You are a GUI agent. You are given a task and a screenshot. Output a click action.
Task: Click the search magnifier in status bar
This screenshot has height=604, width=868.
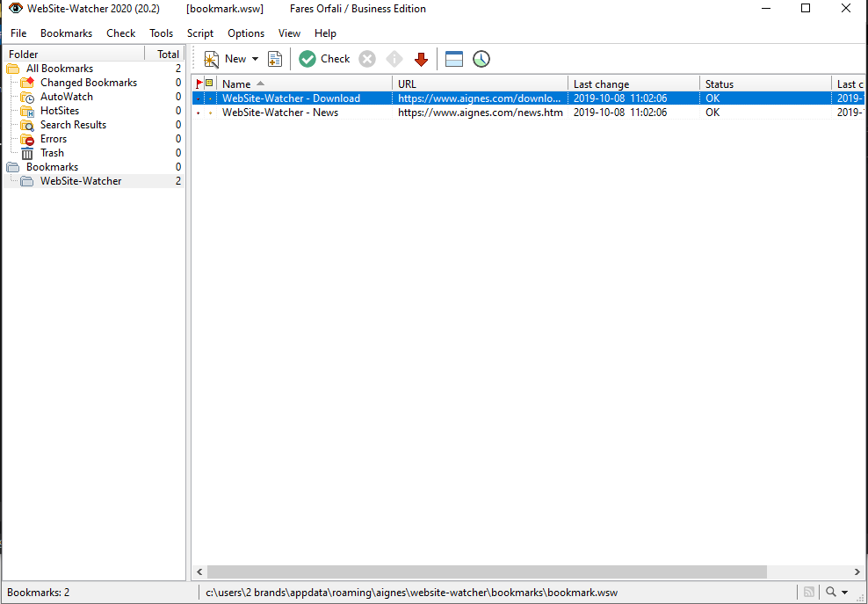pos(830,592)
